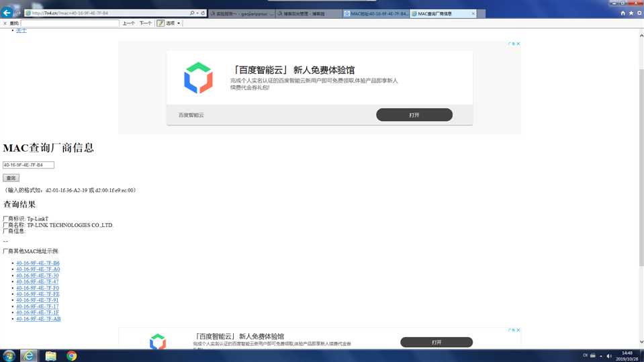Click the Baidu cloud logo in bottom ad
Screen dimensions: 644x362
pyautogui.click(x=158, y=341)
